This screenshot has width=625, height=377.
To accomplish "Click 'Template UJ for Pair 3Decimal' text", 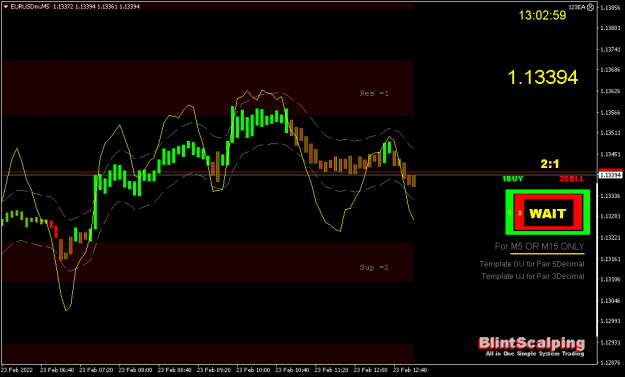I will [533, 276].
